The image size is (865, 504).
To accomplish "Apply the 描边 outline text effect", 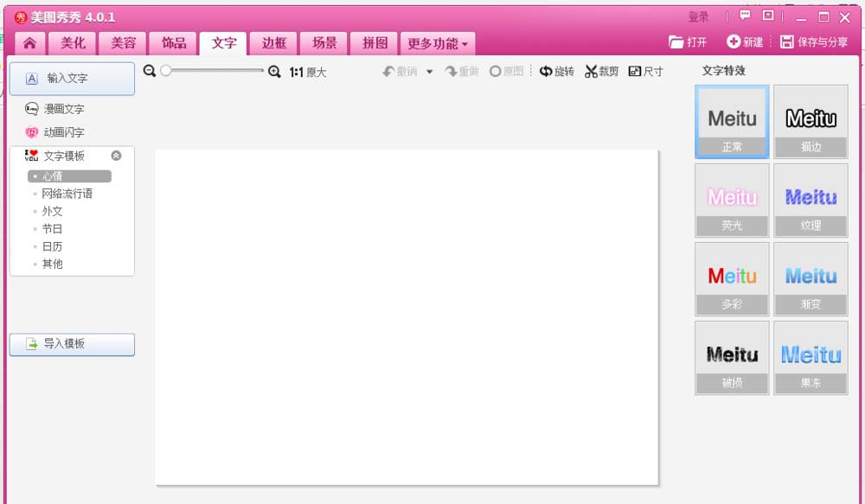I will (811, 123).
